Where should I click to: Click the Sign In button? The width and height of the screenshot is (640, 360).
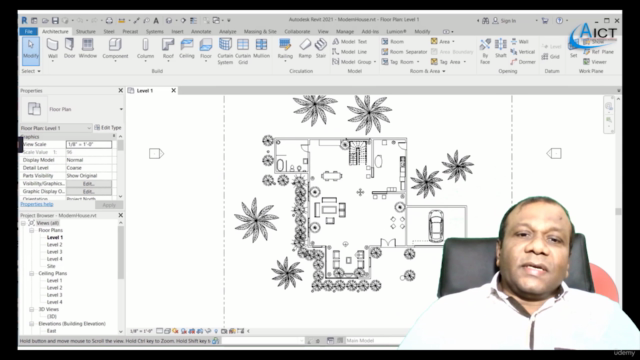coord(504,20)
